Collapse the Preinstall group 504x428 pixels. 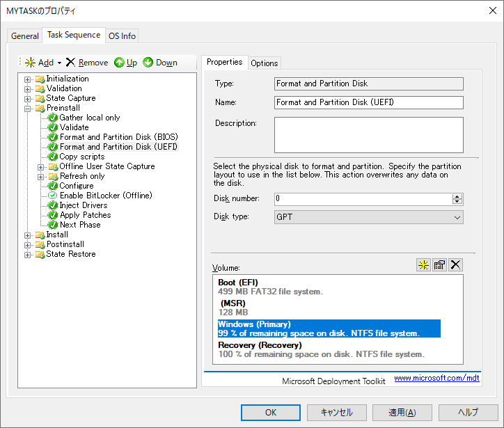tap(28, 109)
